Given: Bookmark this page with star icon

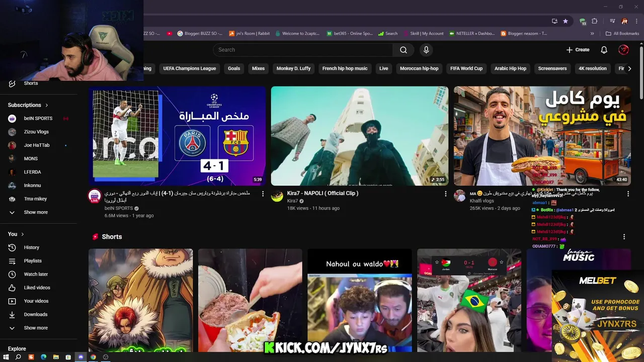Looking at the screenshot, I should point(566,21).
